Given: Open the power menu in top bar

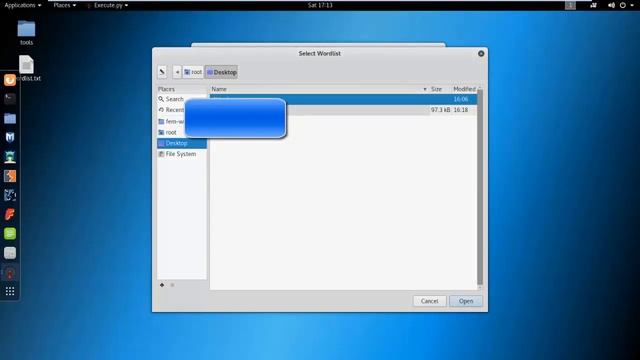Looking at the screenshot, I should tap(623, 5).
